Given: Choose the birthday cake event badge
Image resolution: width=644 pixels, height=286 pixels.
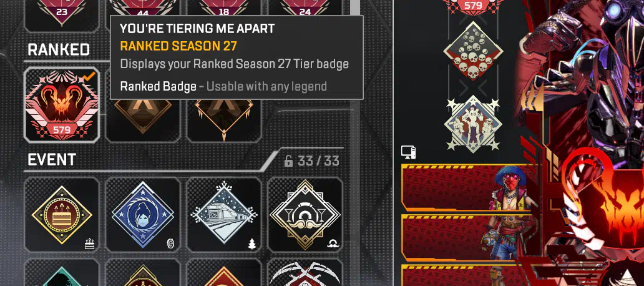Looking at the screenshot, I should pyautogui.click(x=62, y=215).
